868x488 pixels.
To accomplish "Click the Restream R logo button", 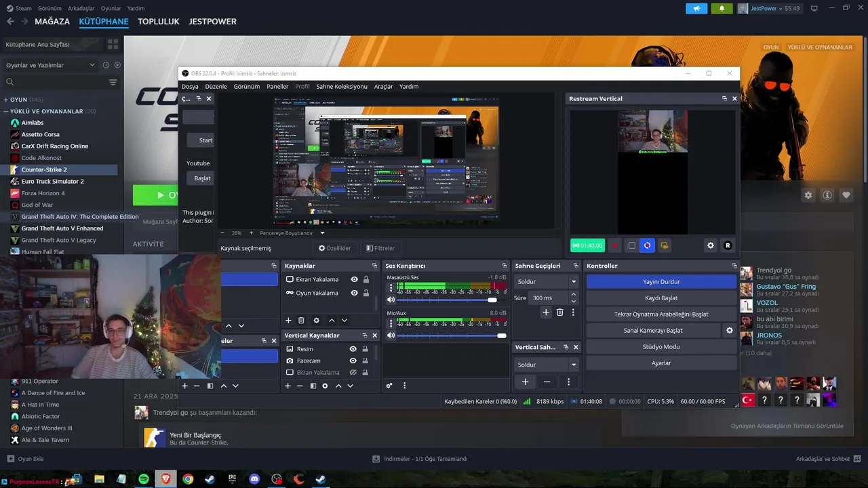I will (x=728, y=245).
